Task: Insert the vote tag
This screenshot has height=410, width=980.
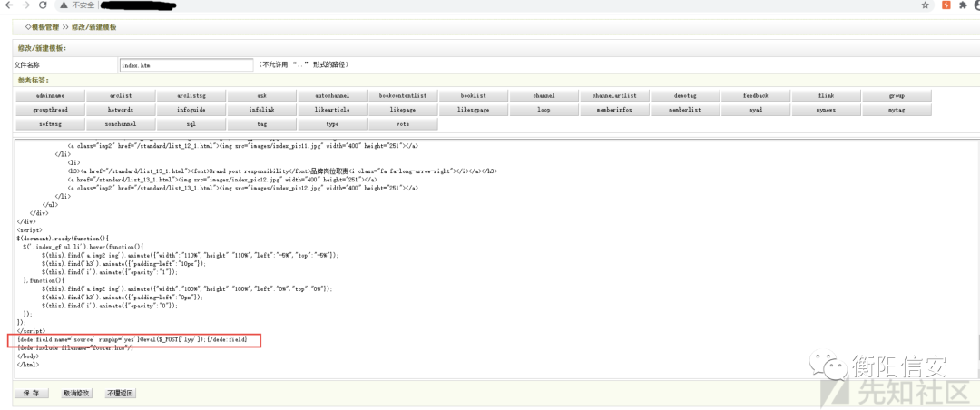Action: pyautogui.click(x=404, y=123)
